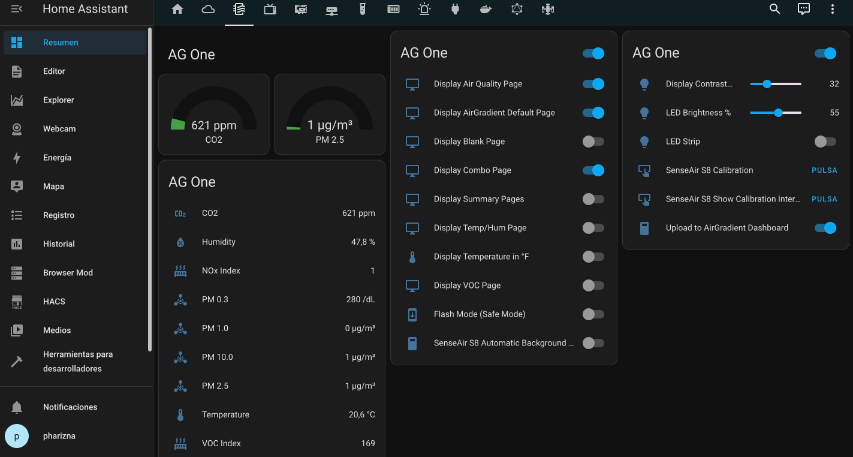
Task: Open Herramientas para desarrolladores
Action: pos(75,361)
